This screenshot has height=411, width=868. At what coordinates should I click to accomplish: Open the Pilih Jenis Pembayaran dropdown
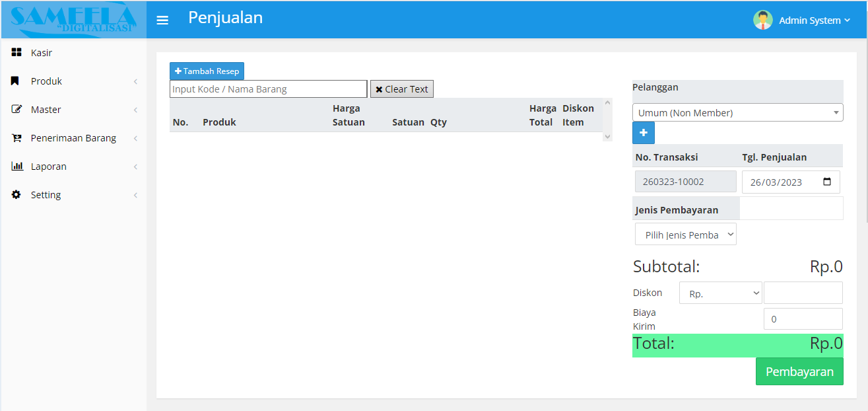tap(685, 235)
